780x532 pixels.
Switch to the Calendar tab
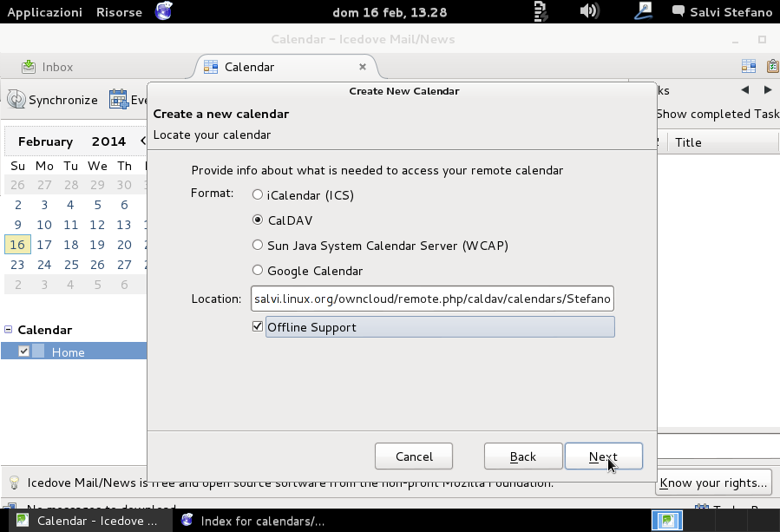249,66
